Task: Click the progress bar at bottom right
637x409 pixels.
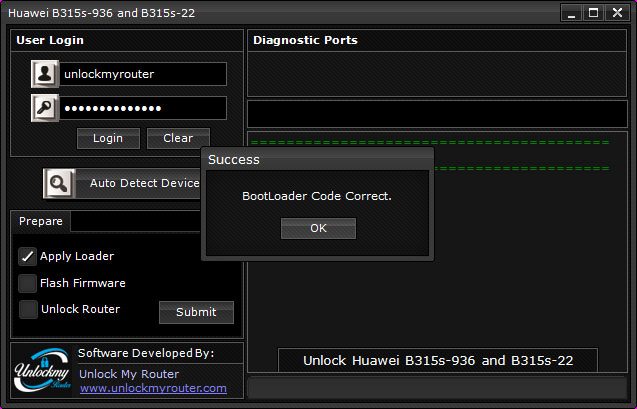Action: click(437, 388)
